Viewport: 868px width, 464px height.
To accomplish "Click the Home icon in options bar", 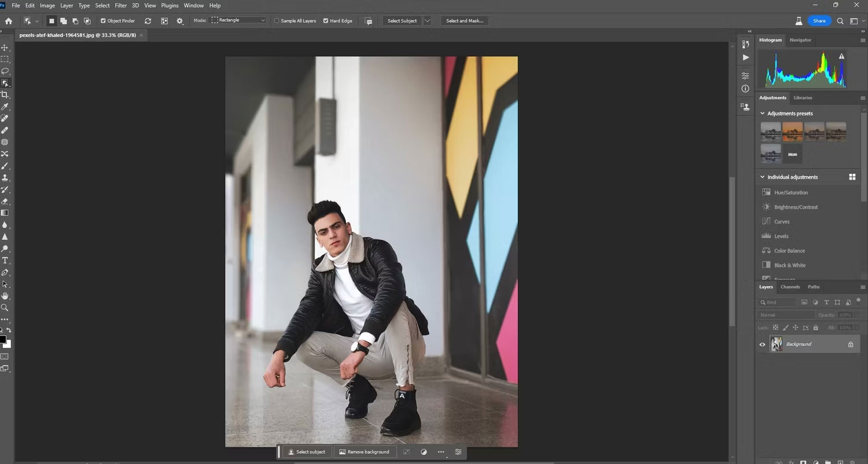I will tap(9, 21).
